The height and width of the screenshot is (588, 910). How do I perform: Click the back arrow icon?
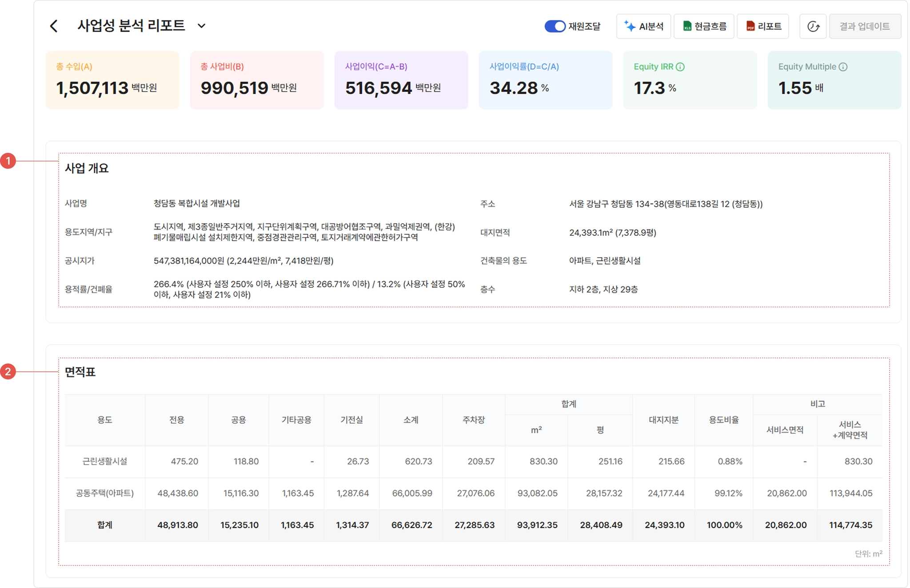[x=54, y=26]
